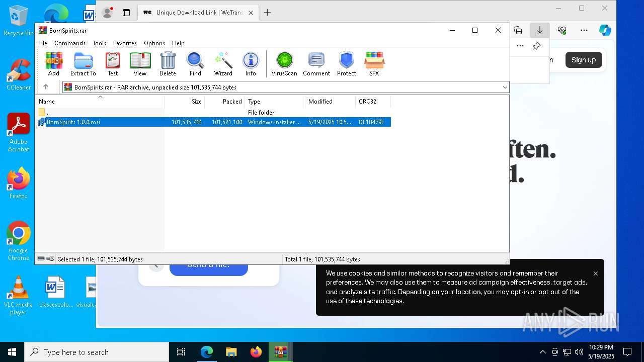Viewport: 644px width, 362px height.
Task: Open the Tools menu
Action: click(x=99, y=43)
